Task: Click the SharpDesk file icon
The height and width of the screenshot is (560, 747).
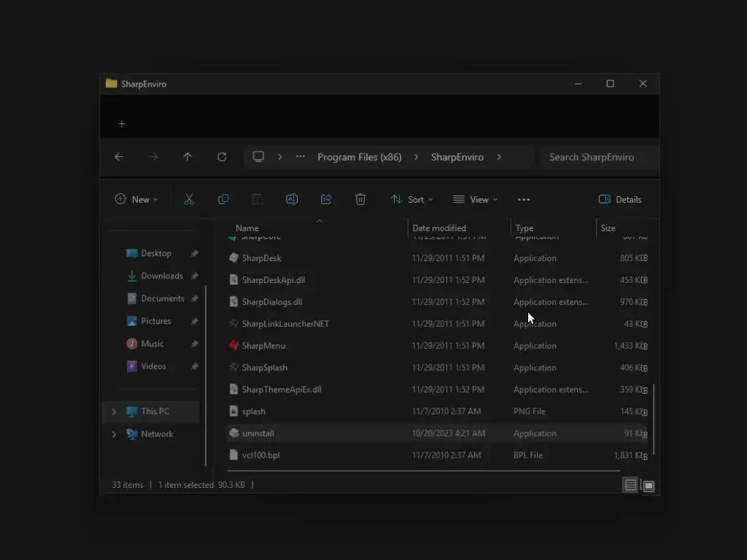Action: [233, 258]
